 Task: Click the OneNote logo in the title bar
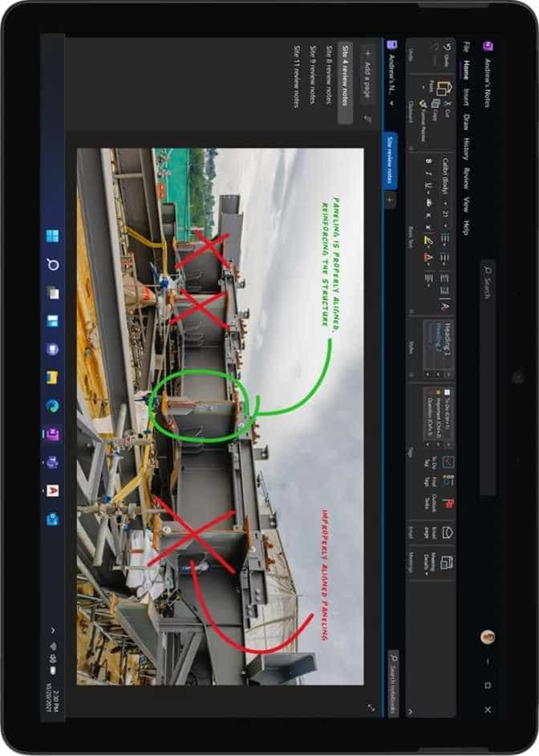pos(488,46)
